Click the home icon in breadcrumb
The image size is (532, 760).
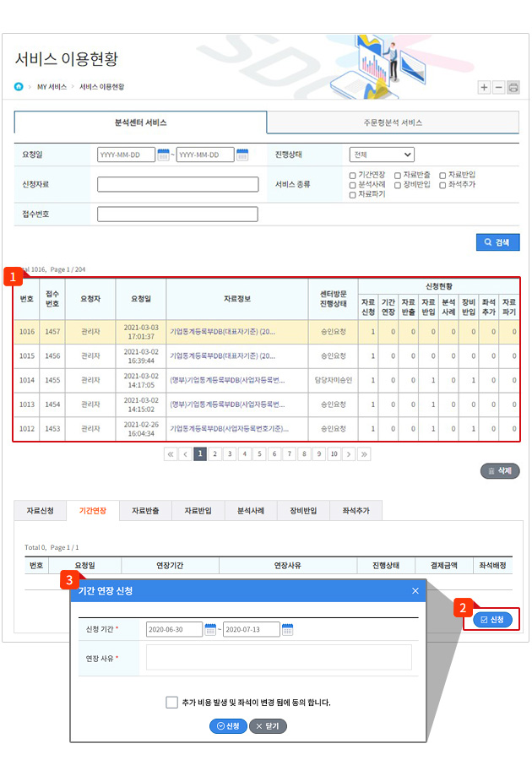tap(19, 87)
